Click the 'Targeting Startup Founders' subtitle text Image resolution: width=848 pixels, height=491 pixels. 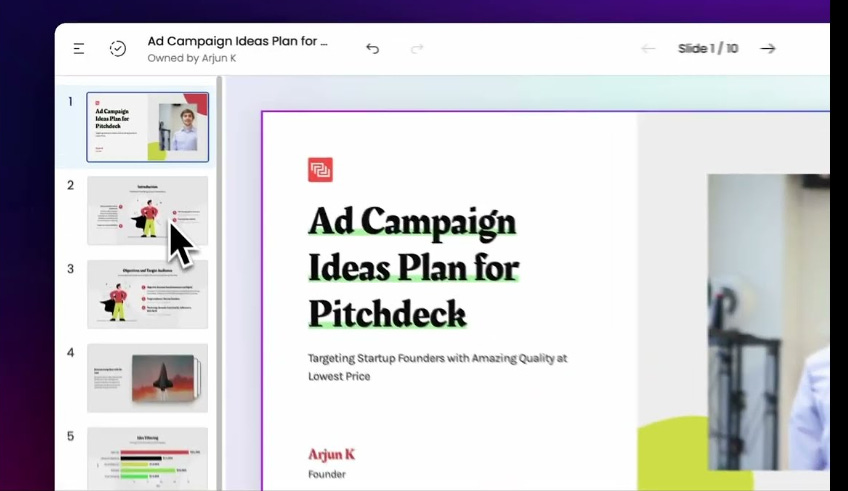point(438,367)
